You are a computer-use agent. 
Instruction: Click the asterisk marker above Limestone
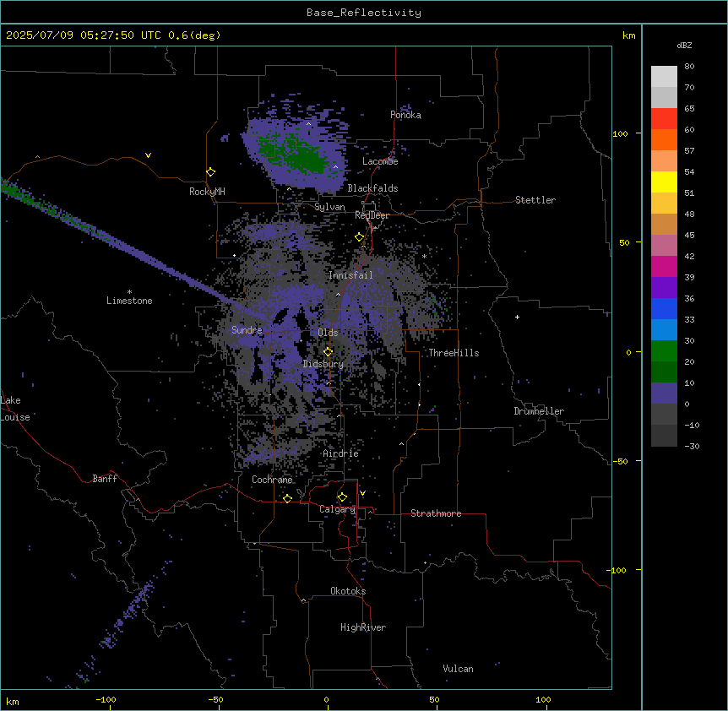[129, 292]
